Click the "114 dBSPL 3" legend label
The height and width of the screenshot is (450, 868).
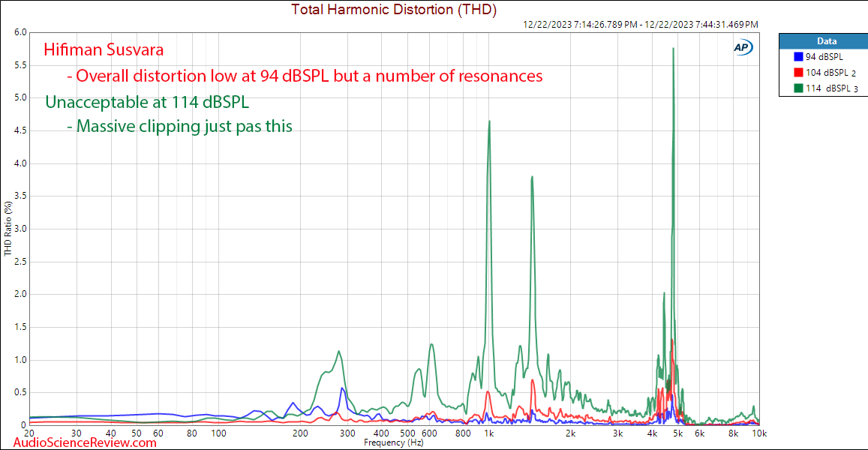832,88
